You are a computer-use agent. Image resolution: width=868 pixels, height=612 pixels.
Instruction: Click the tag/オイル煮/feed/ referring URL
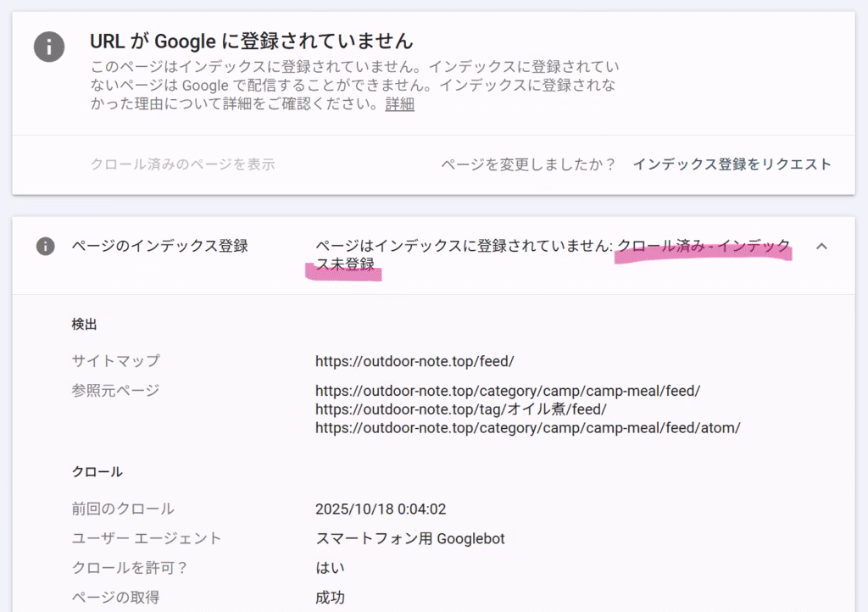pyautogui.click(x=460, y=409)
